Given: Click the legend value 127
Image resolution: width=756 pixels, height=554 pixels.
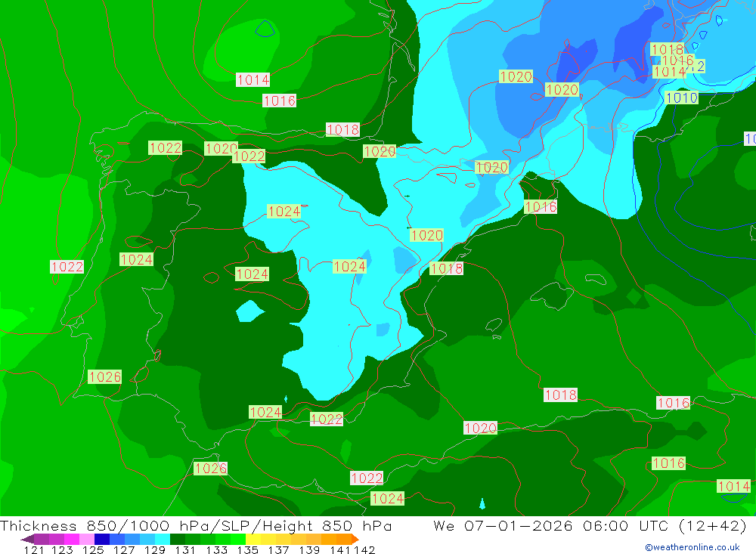Looking at the screenshot, I should [124, 549].
